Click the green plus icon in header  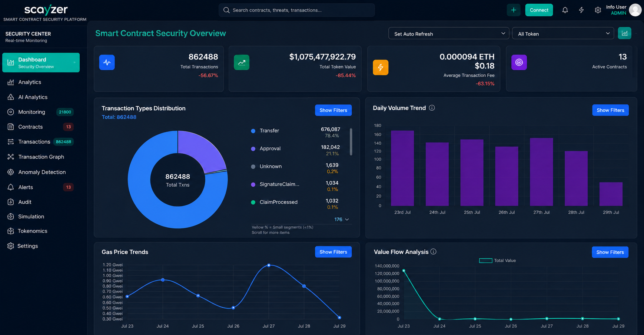(514, 10)
